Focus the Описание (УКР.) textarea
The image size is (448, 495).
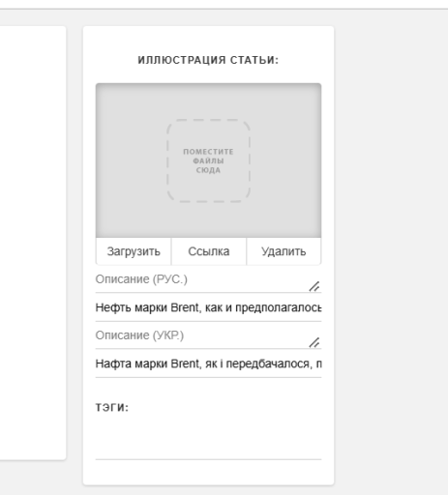pos(208,335)
